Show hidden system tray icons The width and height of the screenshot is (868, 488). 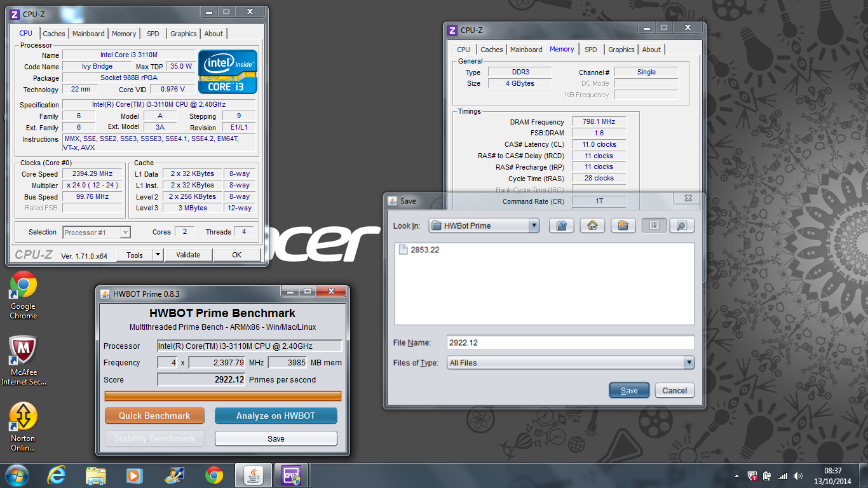coord(736,476)
